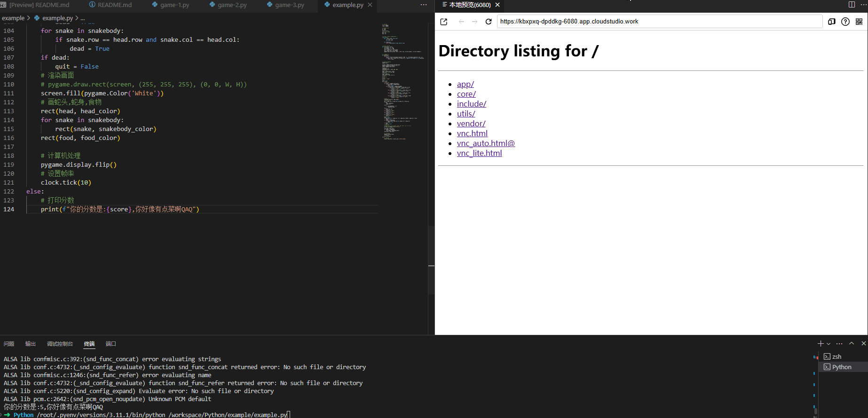Open the vnc.html link
The width and height of the screenshot is (868, 418).
pyautogui.click(x=472, y=133)
